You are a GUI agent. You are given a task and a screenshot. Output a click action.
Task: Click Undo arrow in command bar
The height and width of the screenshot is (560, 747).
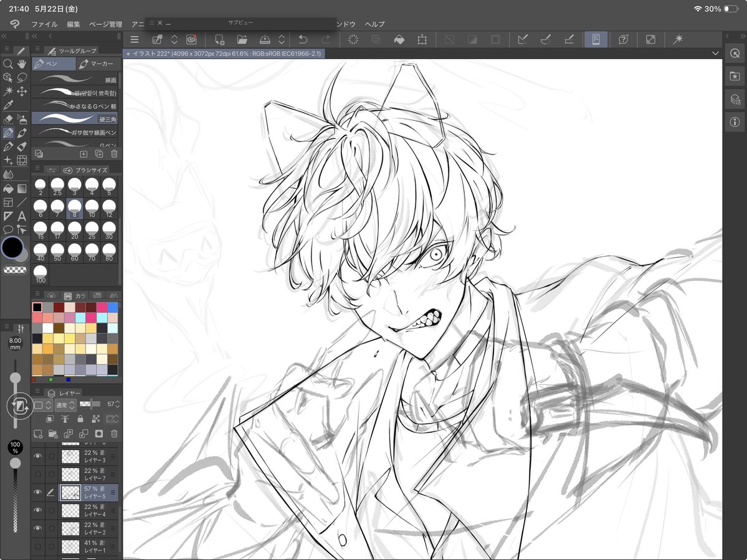pyautogui.click(x=303, y=39)
